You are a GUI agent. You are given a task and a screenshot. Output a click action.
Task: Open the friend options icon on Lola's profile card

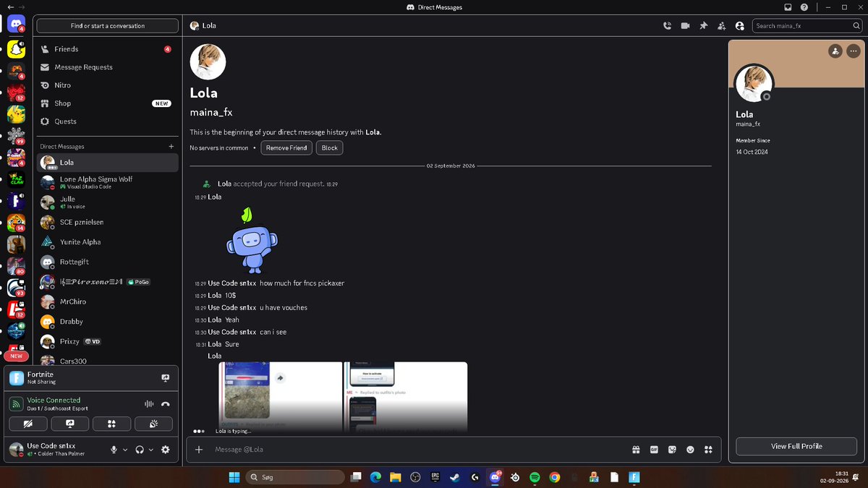(835, 51)
